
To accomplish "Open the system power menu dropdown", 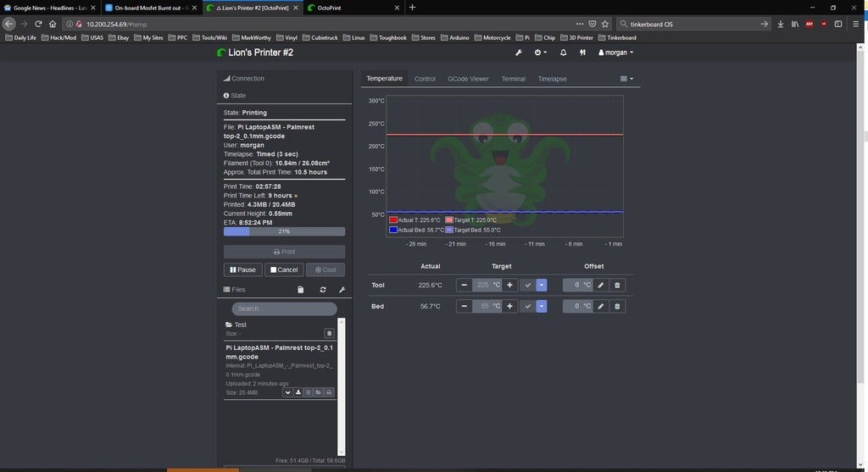I will click(x=540, y=53).
